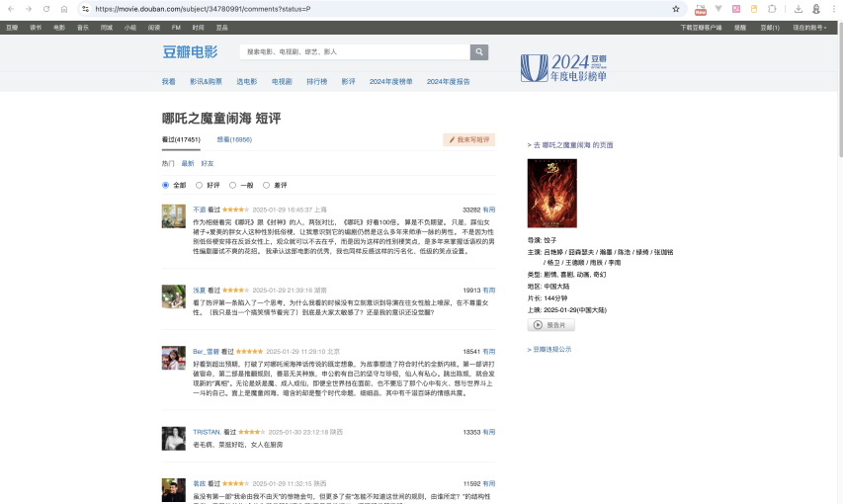843x504 pixels.
Task: Click the 我来写短评 button
Action: pyautogui.click(x=469, y=140)
